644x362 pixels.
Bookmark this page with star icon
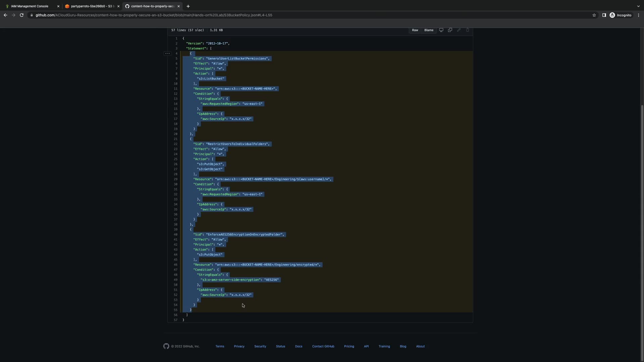click(x=594, y=15)
